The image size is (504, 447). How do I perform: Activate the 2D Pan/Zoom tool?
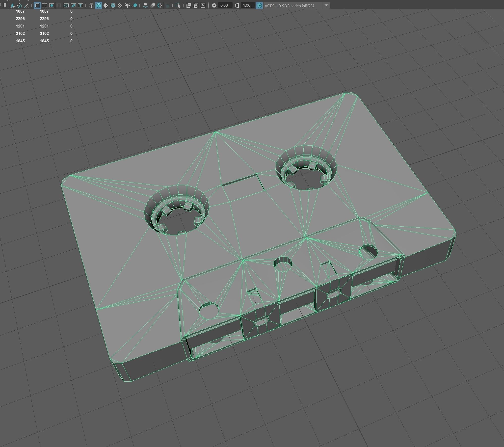click(x=19, y=5)
